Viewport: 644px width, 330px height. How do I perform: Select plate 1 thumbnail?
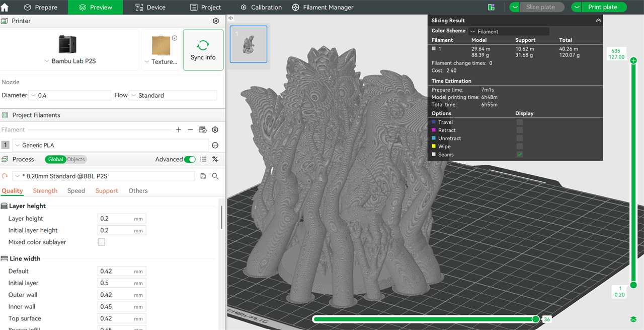249,44
